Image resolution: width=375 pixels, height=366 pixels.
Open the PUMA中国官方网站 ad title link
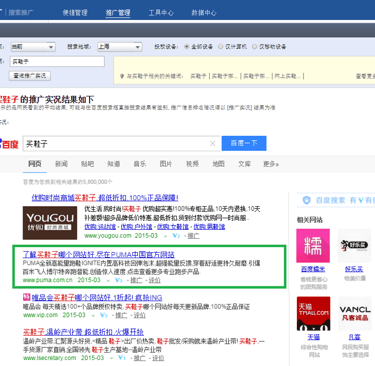pos(99,255)
